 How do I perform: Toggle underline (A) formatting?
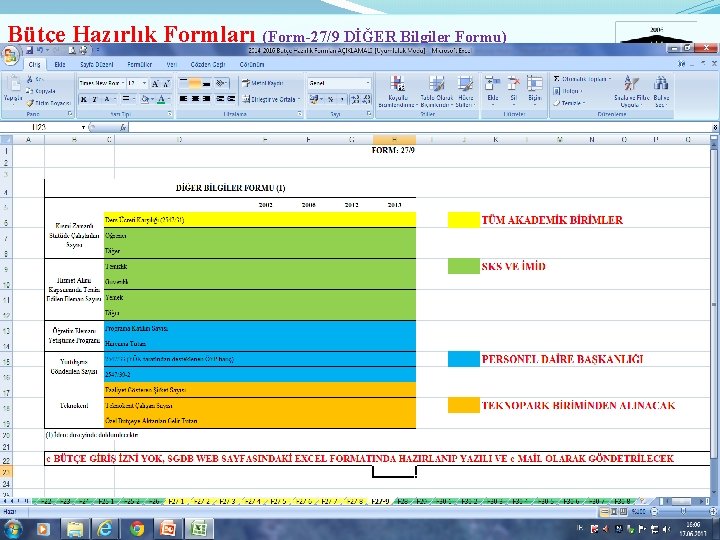107,99
